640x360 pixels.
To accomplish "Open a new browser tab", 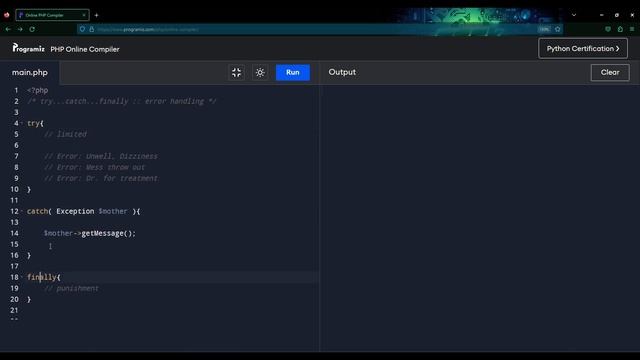I will point(96,15).
